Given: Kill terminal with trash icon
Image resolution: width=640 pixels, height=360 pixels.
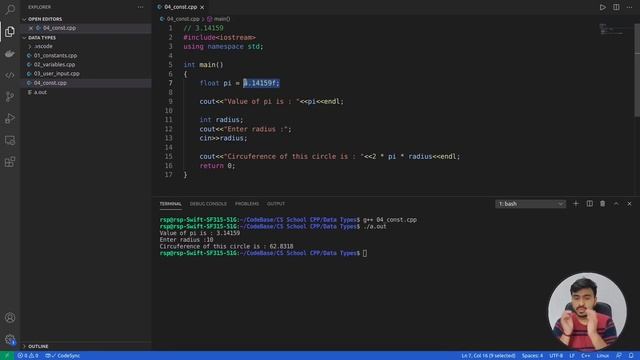Looking at the screenshot, I should (x=602, y=204).
